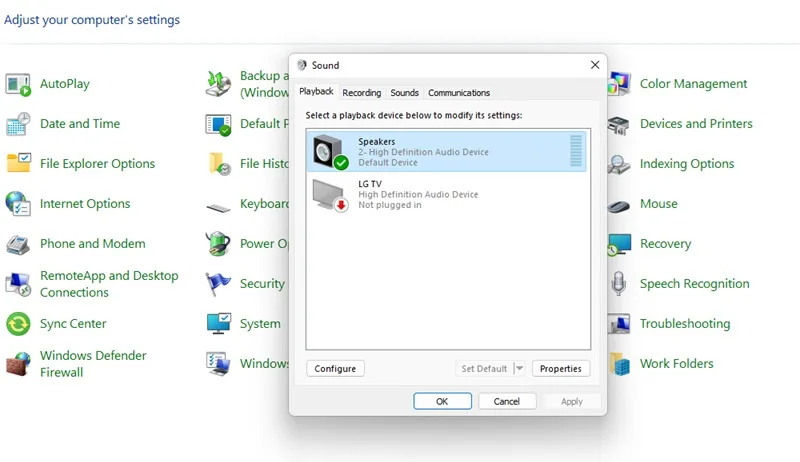Click the Internet Options globe icon
Screen dimensions: 800x462
(x=18, y=203)
